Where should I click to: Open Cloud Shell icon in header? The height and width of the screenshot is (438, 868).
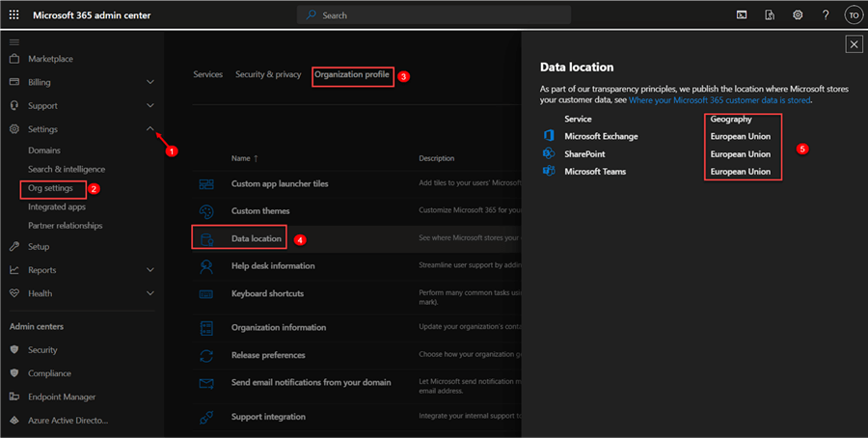[742, 14]
